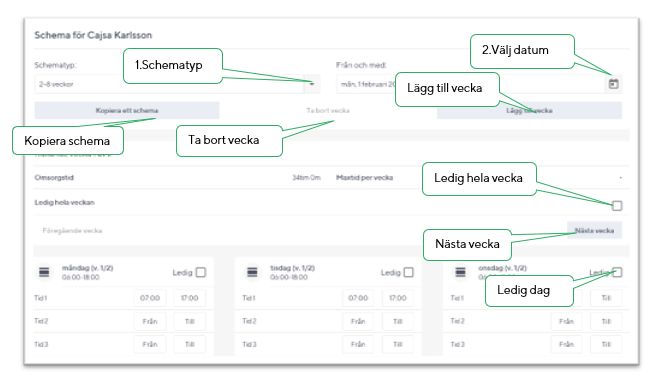The image size is (668, 380).
Task: Click tisdag Tid 3 Från field
Action: 358,344
